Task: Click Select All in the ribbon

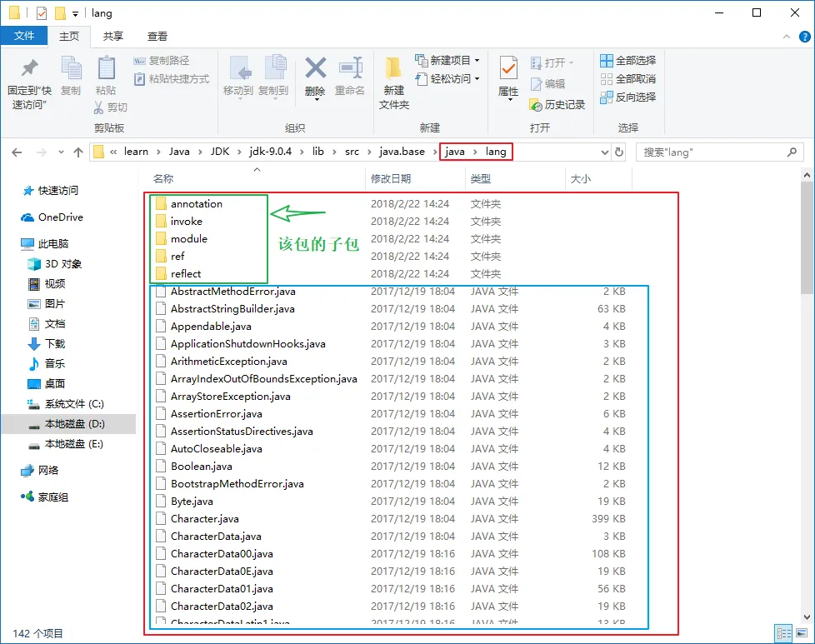Action: 627,61
